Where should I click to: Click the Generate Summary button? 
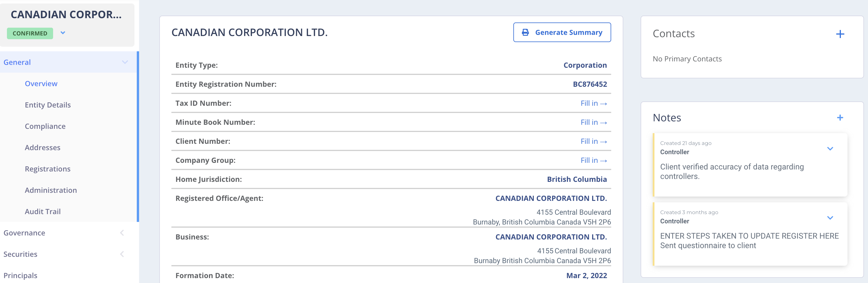562,32
